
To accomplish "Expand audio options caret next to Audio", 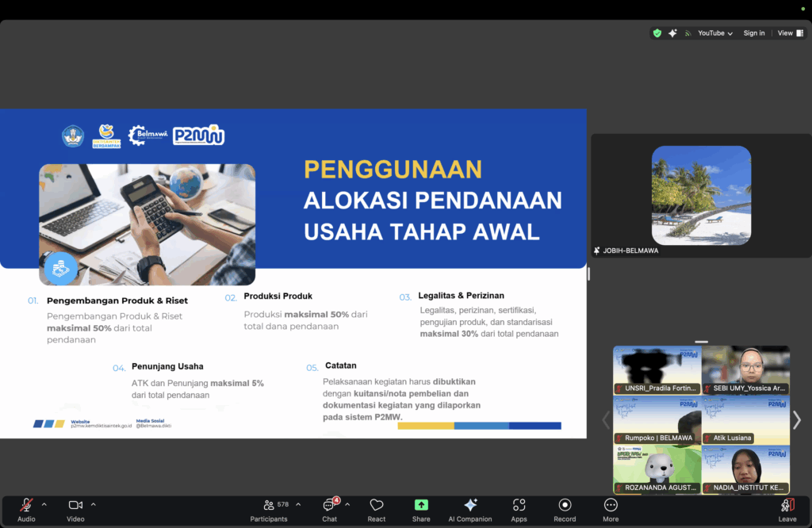I will click(x=44, y=504).
